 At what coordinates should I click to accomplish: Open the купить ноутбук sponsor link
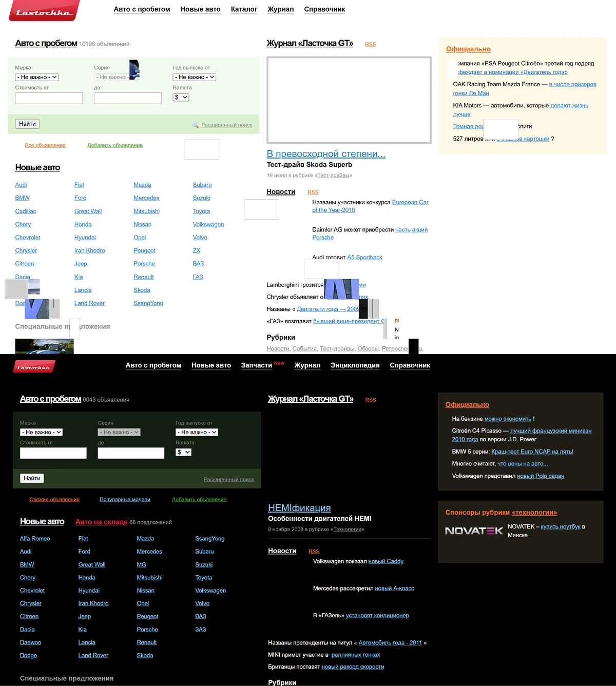click(561, 527)
